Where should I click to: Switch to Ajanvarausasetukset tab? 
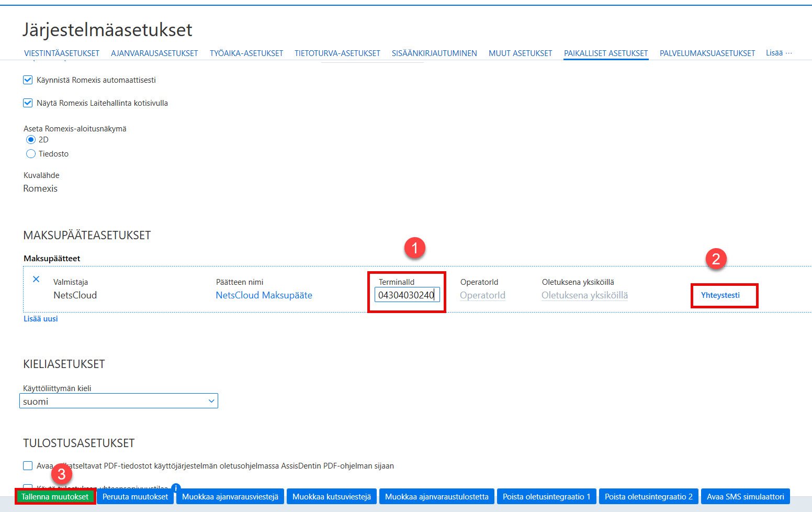[x=154, y=53]
